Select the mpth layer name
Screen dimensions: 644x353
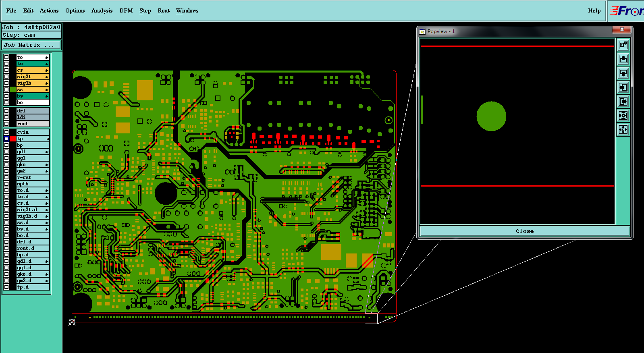click(33, 184)
